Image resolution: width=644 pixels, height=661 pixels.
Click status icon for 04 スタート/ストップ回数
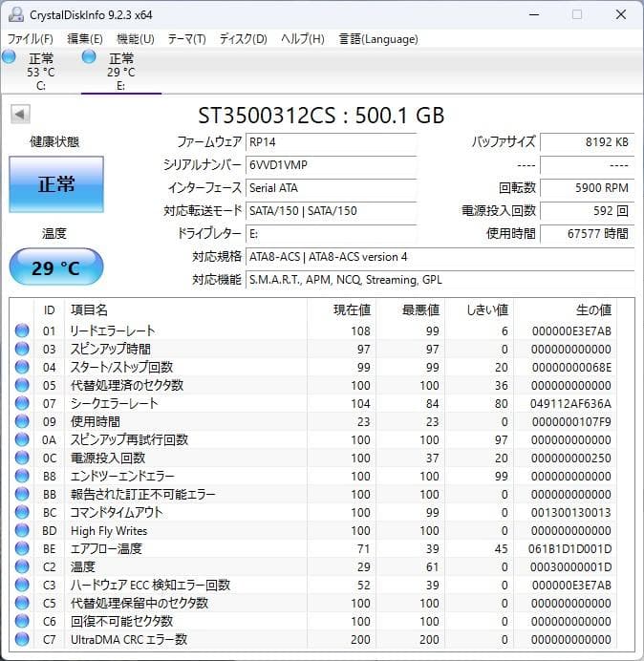pyautogui.click(x=22, y=367)
